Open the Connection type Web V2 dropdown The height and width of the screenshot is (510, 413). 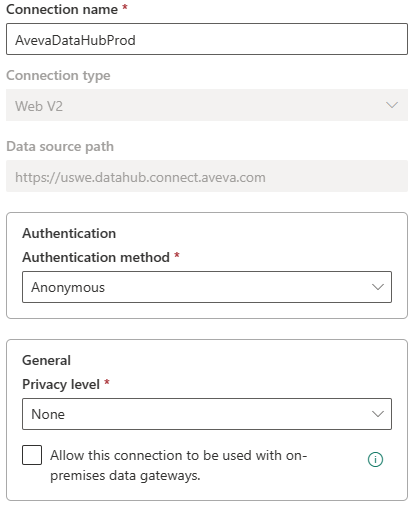coord(207,105)
